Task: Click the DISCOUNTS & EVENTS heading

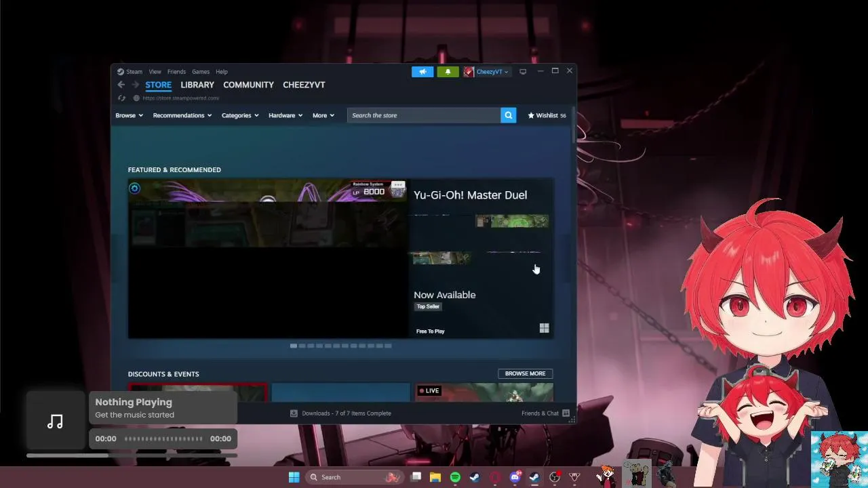Action: pos(163,374)
